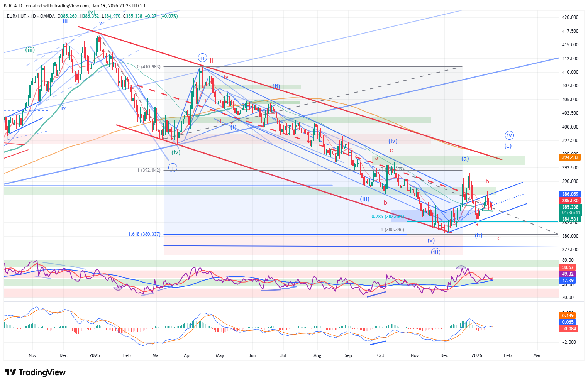Select the red ii label beside circled ii
Image resolution: width=588 pixels, height=384 pixels.
click(211, 60)
